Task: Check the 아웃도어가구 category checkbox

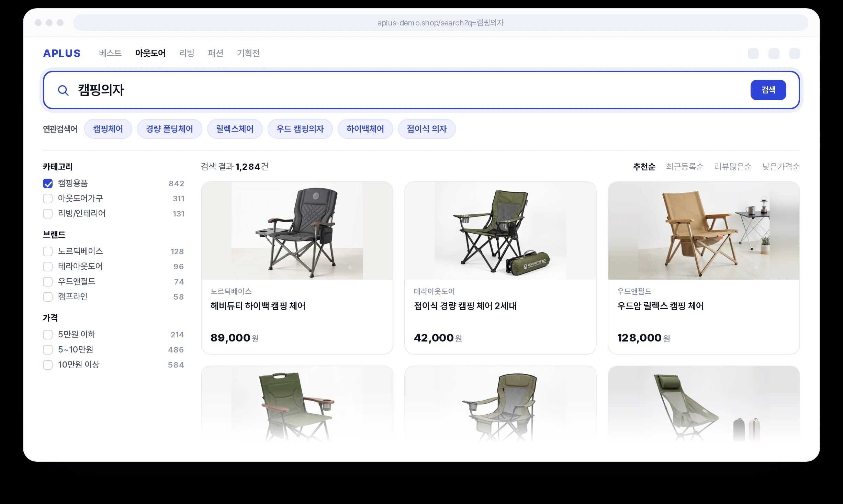Action: 48,199
